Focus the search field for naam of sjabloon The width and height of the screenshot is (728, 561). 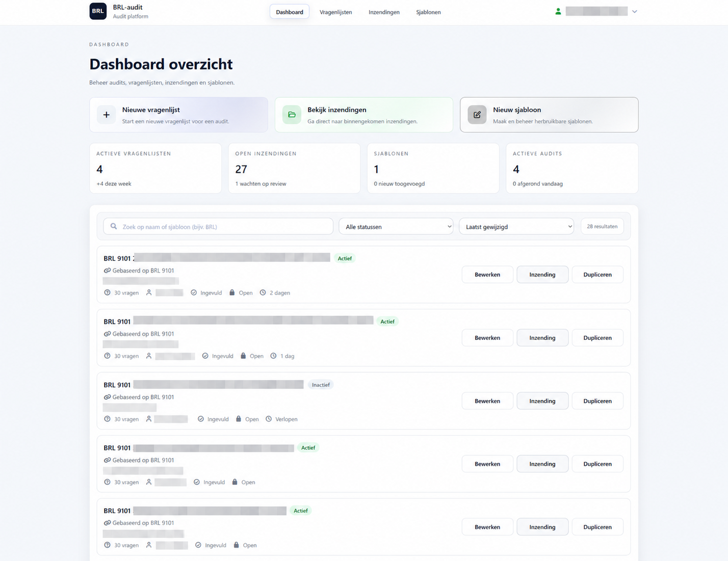218,226
